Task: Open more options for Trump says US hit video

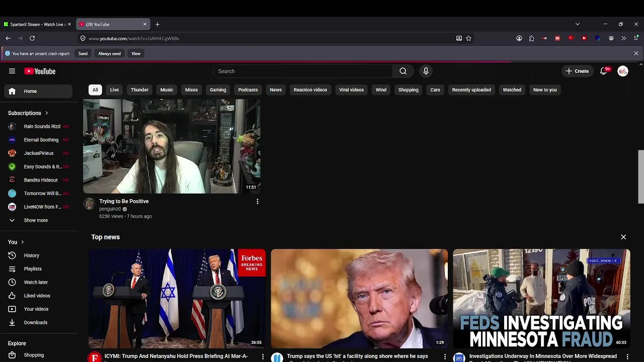Action: 445,356
